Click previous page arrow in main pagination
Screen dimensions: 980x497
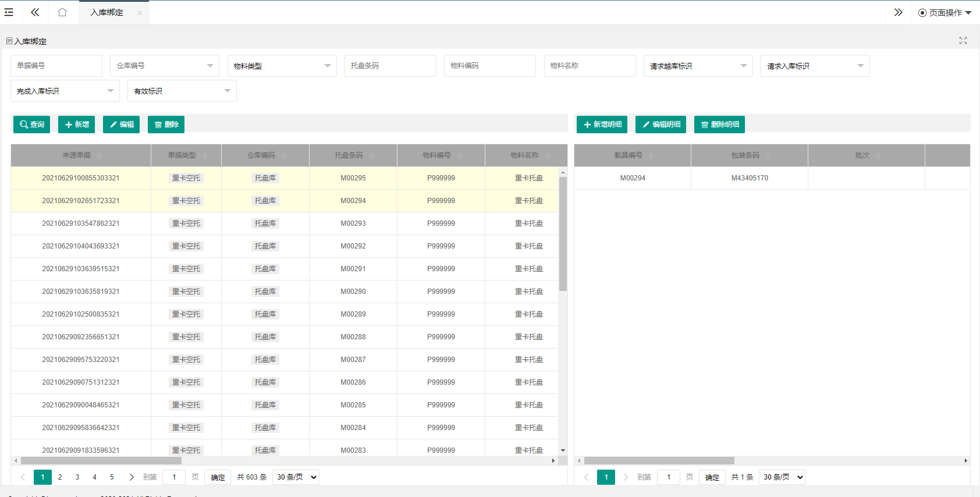[x=23, y=477]
